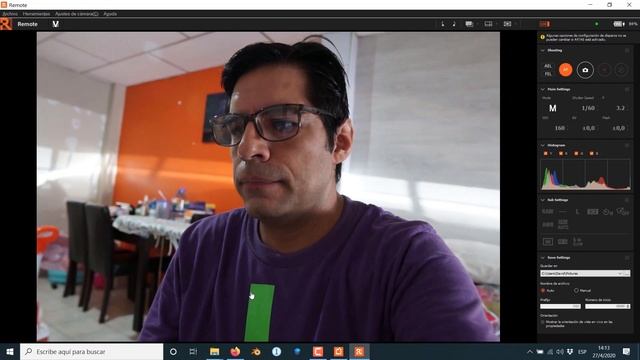Image resolution: width=640 pixels, height=360 pixels.
Task: Open the Histogram panel options menu icon
Action: click(x=627, y=145)
